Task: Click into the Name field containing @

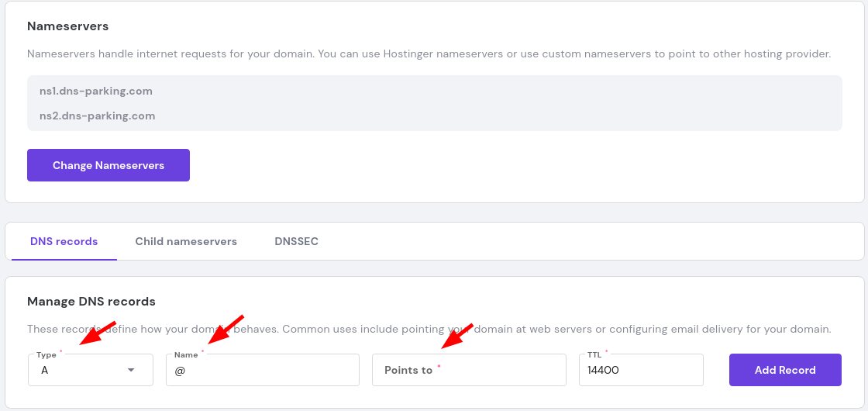Action: 263,371
